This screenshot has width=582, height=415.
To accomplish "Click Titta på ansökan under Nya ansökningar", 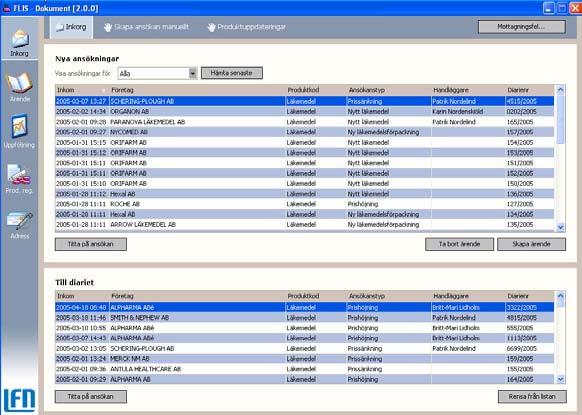I will point(91,244).
